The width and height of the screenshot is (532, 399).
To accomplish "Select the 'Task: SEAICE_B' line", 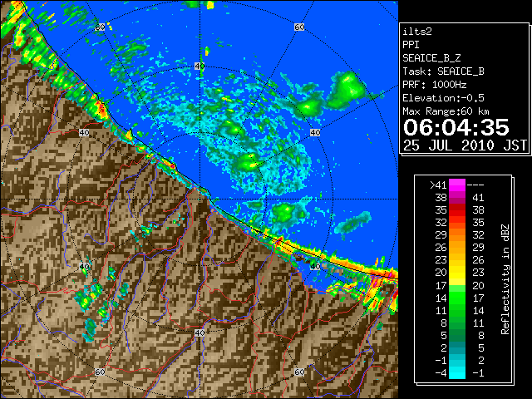I will pyautogui.click(x=443, y=71).
